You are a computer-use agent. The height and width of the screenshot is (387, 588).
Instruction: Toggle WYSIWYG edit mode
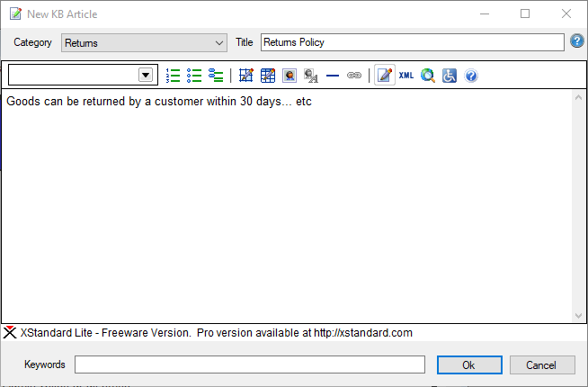pos(385,76)
